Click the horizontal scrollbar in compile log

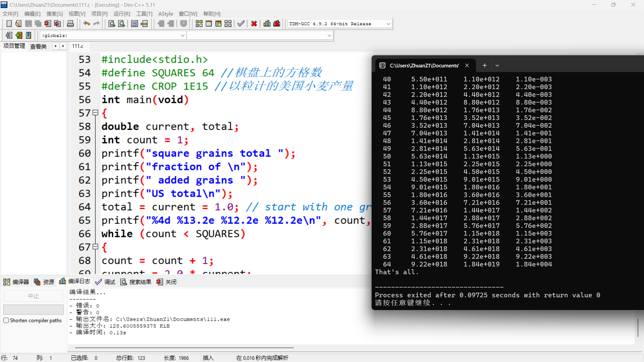[184, 348]
